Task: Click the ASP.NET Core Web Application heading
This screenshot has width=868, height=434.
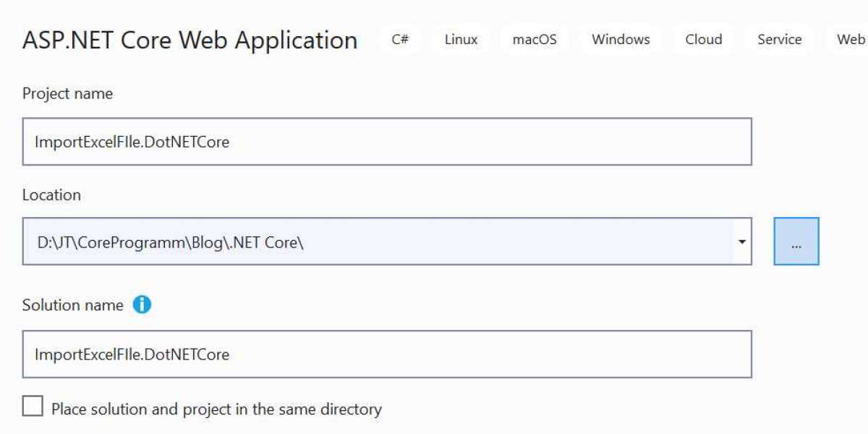Action: pyautogui.click(x=190, y=40)
